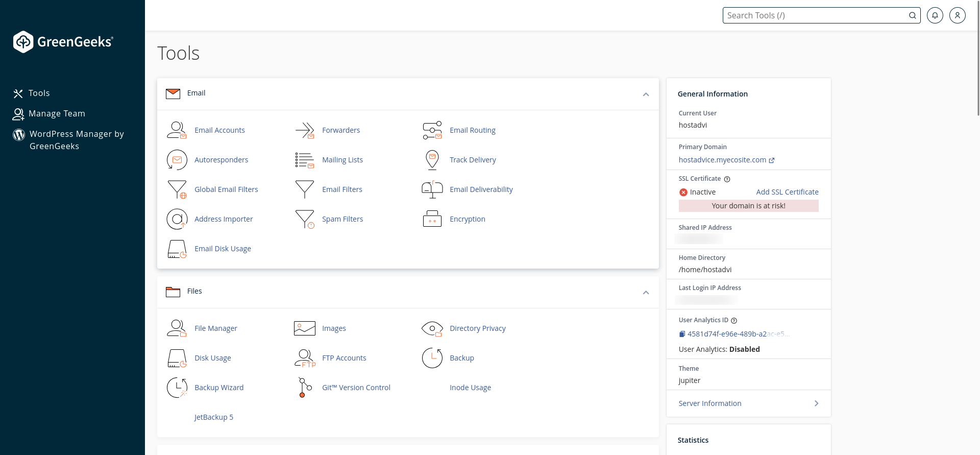Click the page vertical scrollbar
This screenshot has height=455, width=980.
point(977,58)
